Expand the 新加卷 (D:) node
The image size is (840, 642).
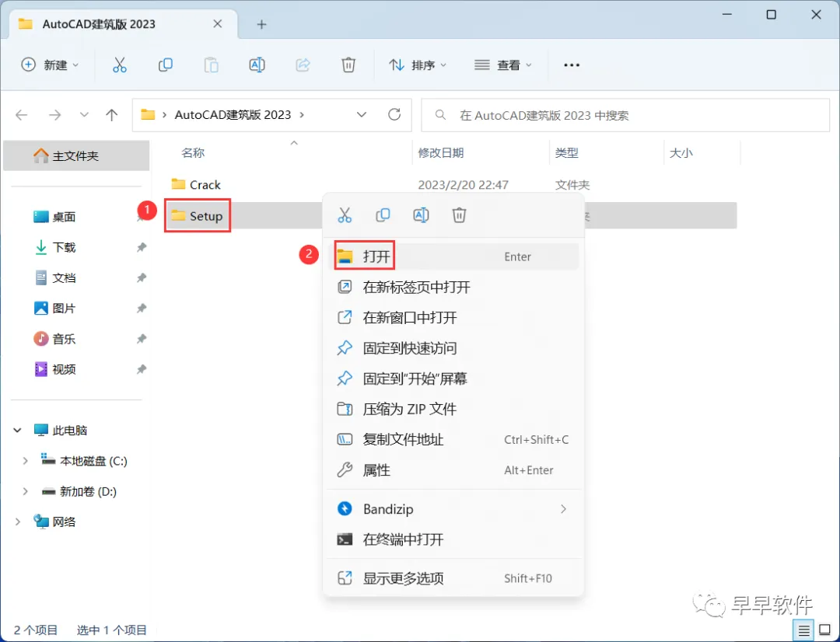click(x=25, y=491)
